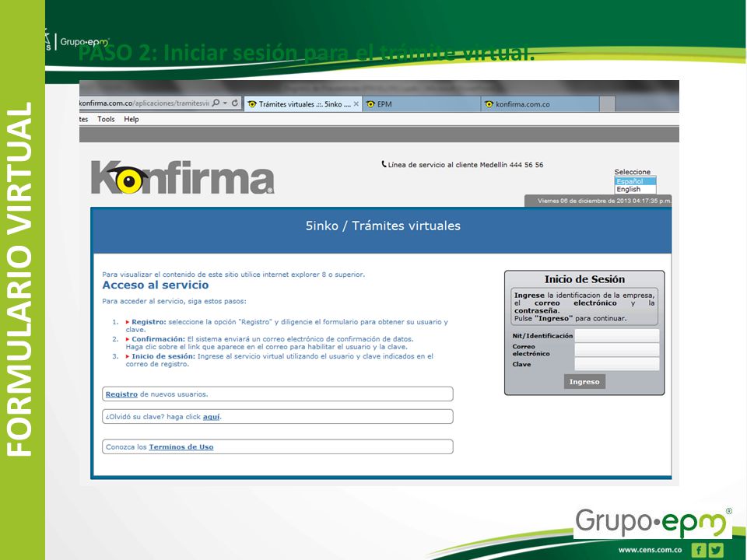The height and width of the screenshot is (560, 747).
Task: Switch to the EPM browser tab
Action: pos(422,103)
